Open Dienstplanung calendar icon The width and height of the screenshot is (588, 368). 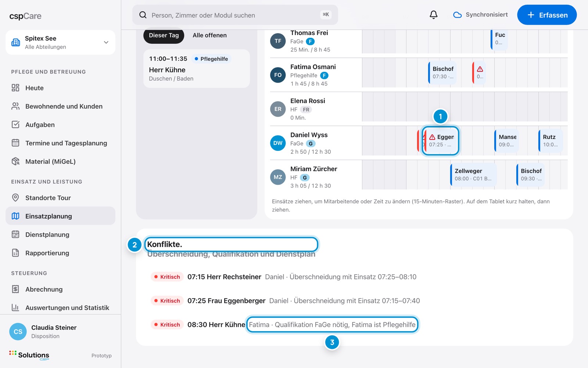(x=15, y=234)
